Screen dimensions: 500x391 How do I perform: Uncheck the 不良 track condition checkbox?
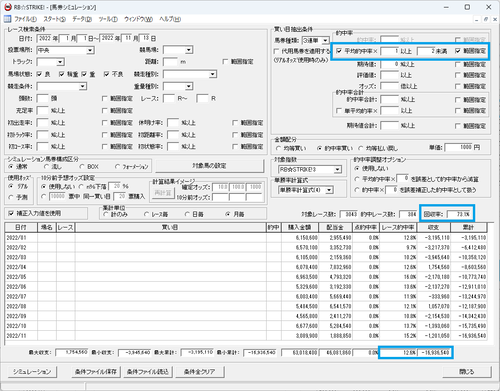(x=106, y=74)
